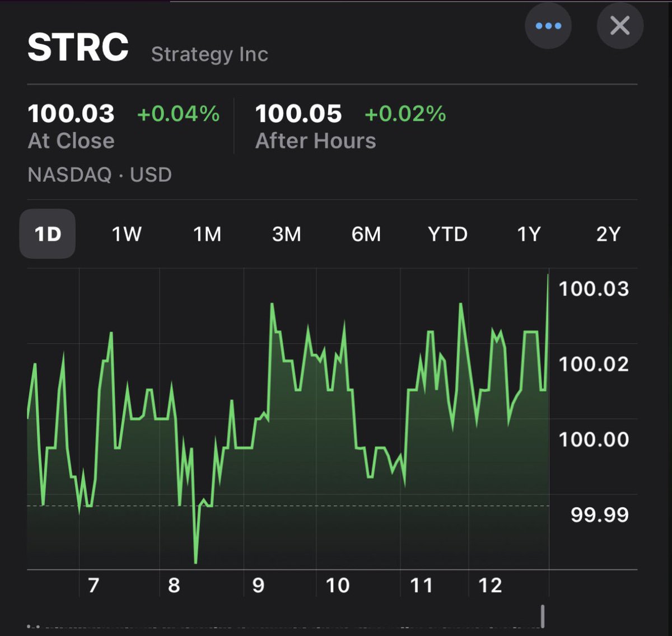
Task: Open the three-dot more options menu
Action: (548, 26)
